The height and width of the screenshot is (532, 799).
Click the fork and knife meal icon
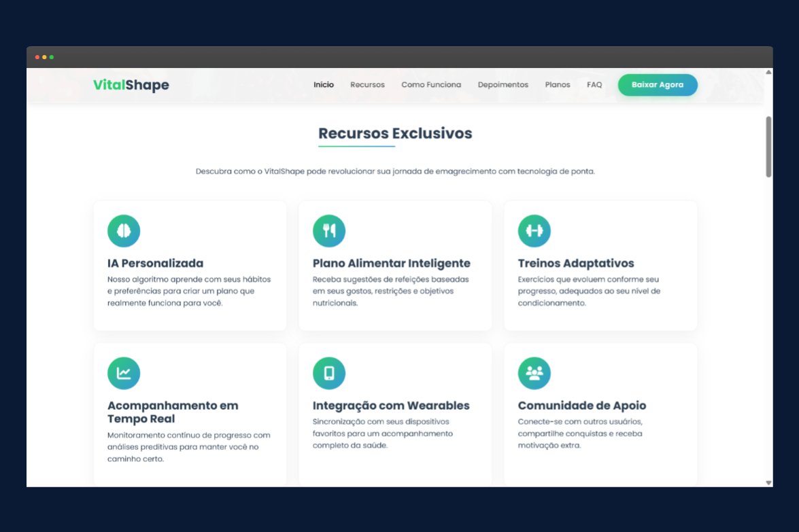click(x=329, y=231)
